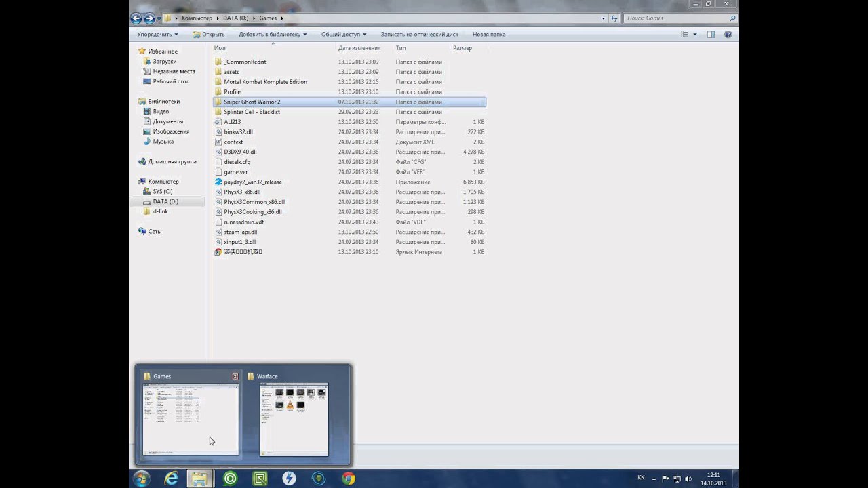Viewport: 868px width, 488px height.
Task: Select the PhysX3_x86.dll file
Action: (x=242, y=192)
